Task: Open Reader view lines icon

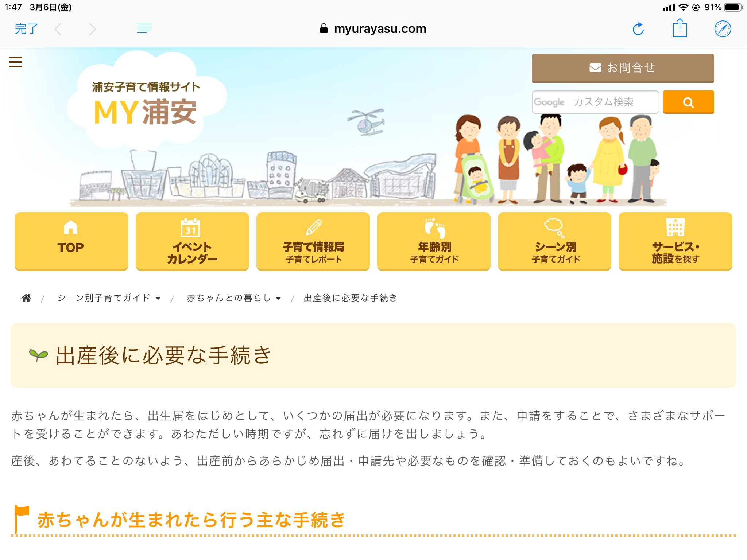Action: [x=144, y=28]
